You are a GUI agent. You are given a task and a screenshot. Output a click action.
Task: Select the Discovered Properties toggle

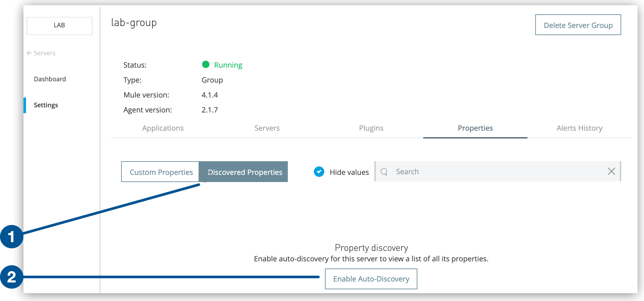coord(245,172)
